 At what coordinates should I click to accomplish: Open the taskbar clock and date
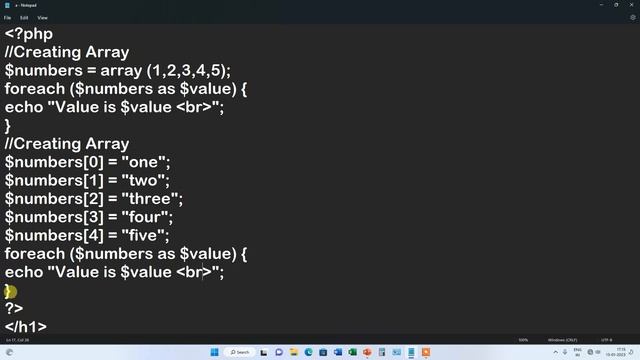coord(617,352)
